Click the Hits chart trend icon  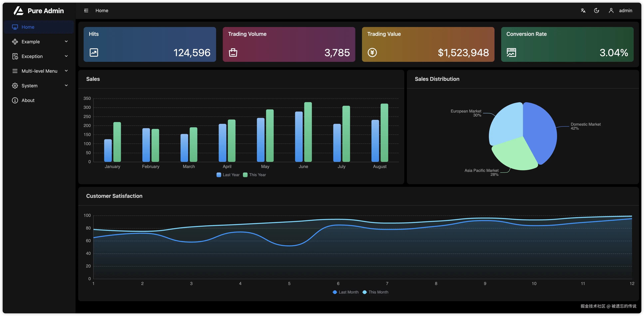(94, 52)
